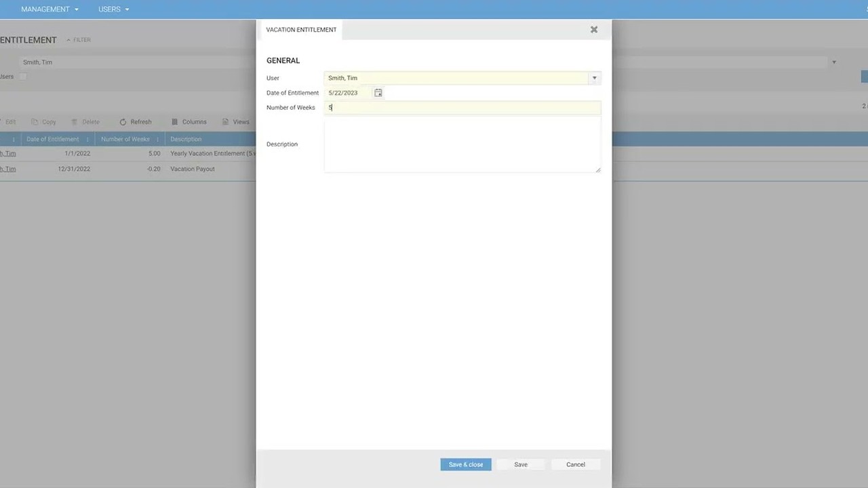The image size is (868, 488).
Task: Open the calendar picker for Date of Entitlement
Action: click(x=378, y=93)
